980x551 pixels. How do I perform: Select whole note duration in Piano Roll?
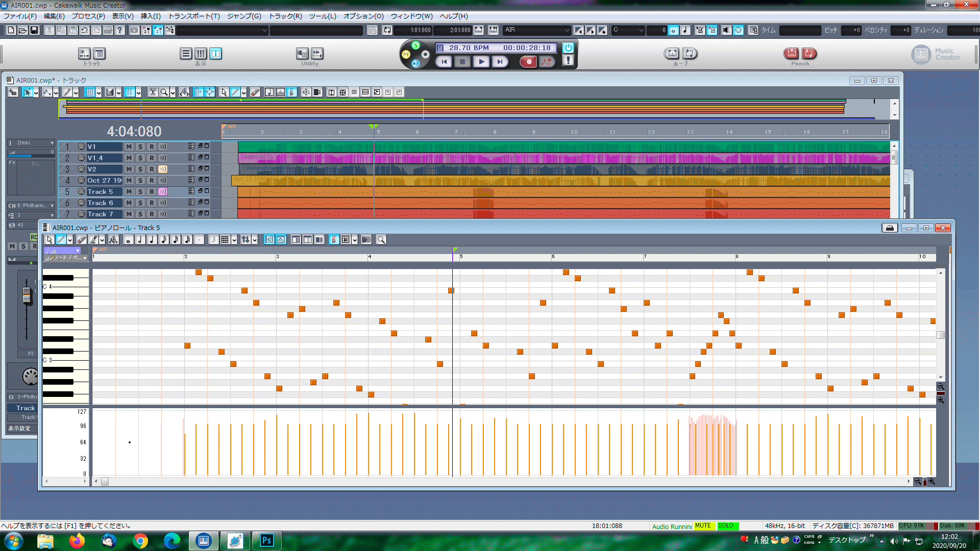tap(129, 240)
